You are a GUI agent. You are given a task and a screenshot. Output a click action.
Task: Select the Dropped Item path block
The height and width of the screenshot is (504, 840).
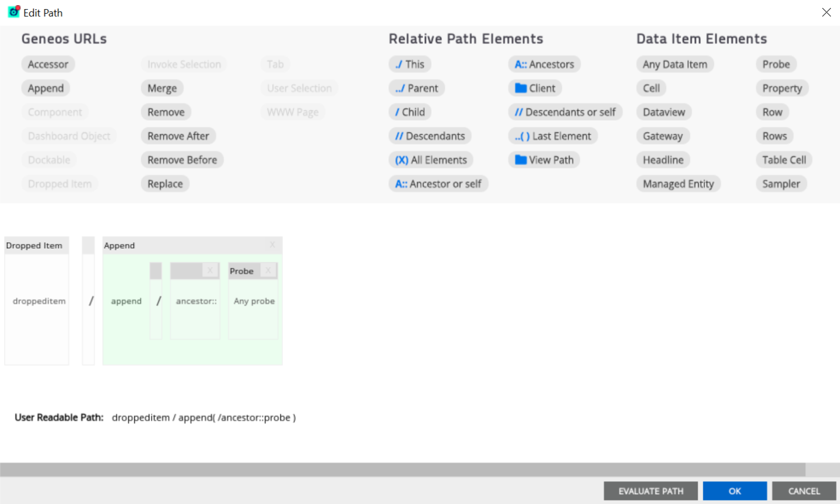tap(37, 301)
